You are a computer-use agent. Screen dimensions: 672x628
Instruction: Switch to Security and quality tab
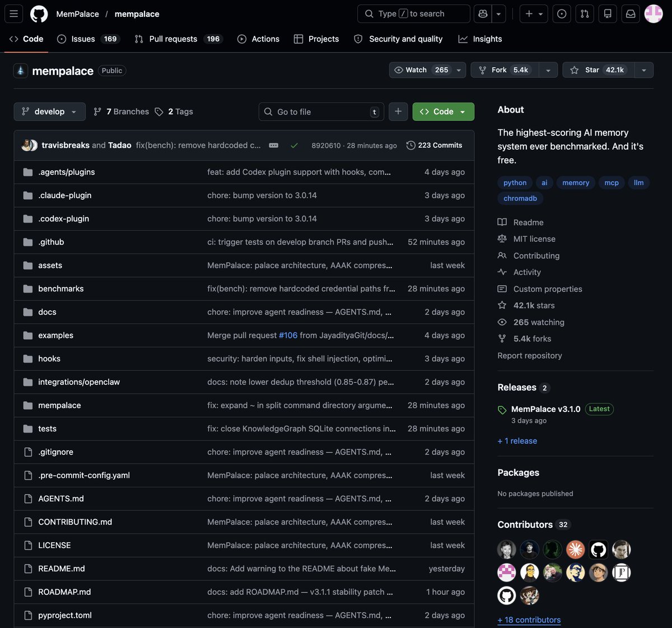tap(398, 39)
